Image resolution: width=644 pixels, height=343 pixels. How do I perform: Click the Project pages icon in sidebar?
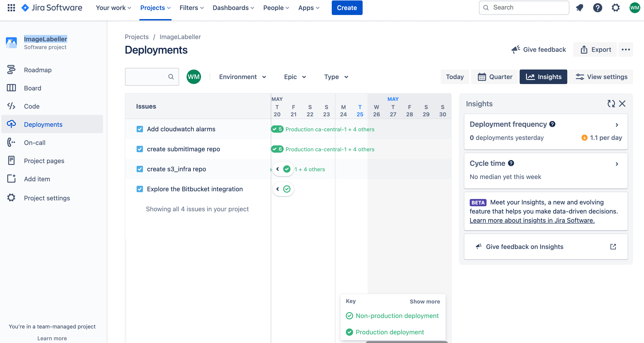[x=12, y=161]
